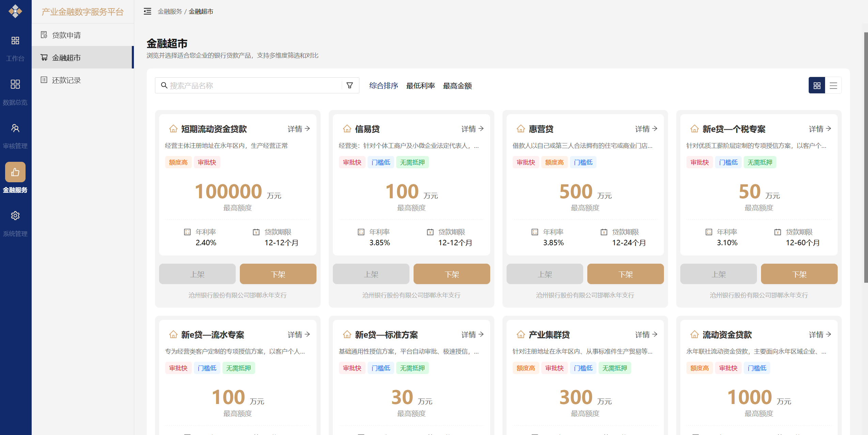Open 详情 for 新e贷—个税专案
This screenshot has height=435, width=868.
pos(820,129)
